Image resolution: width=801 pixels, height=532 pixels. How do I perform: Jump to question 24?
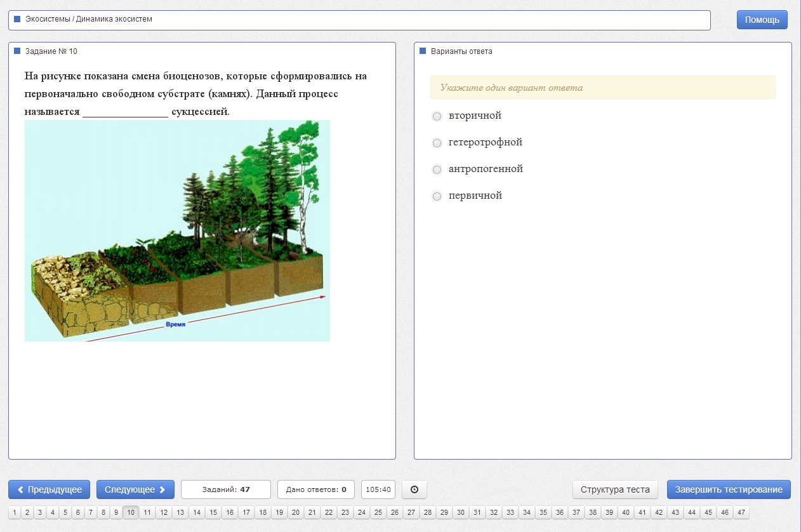pos(362,512)
